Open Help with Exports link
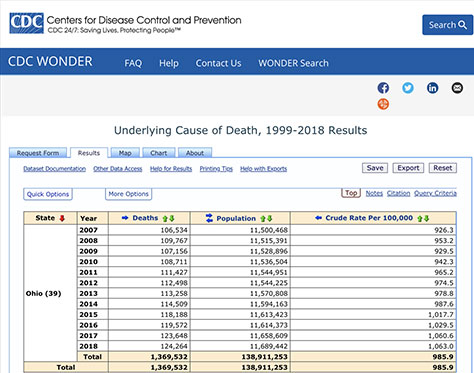The height and width of the screenshot is (373, 474). point(263,169)
